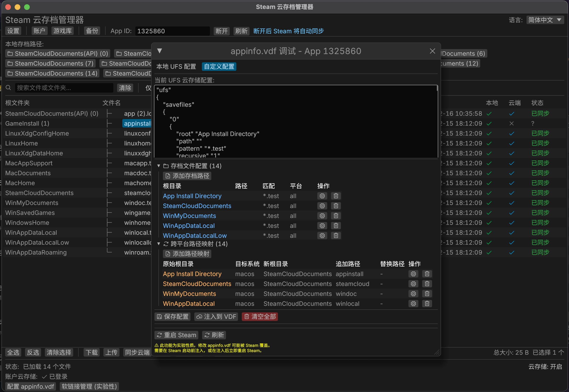Delete the App Install Directory save path
Image resolution: width=569 pixels, height=392 pixels.
coord(336,196)
